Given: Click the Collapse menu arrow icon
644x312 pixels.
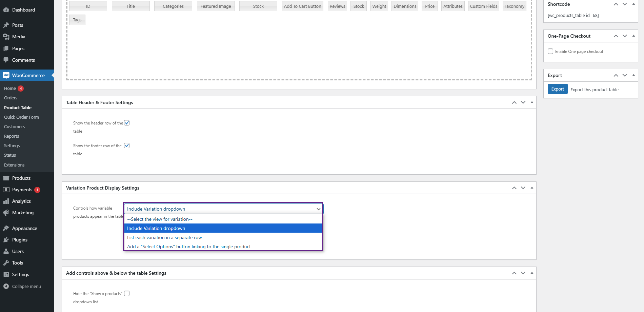Looking at the screenshot, I should (6, 286).
